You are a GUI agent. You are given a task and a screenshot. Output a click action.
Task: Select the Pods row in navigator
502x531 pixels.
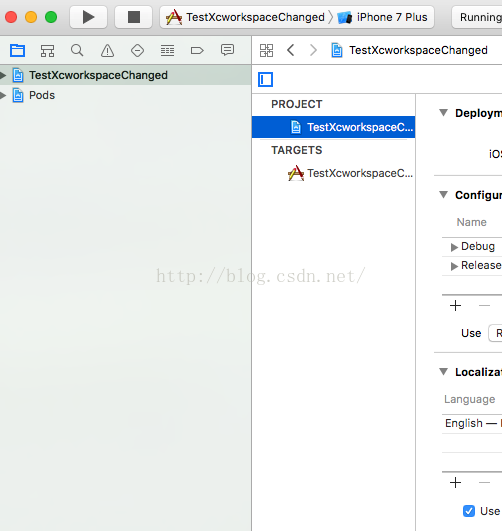[x=125, y=95]
